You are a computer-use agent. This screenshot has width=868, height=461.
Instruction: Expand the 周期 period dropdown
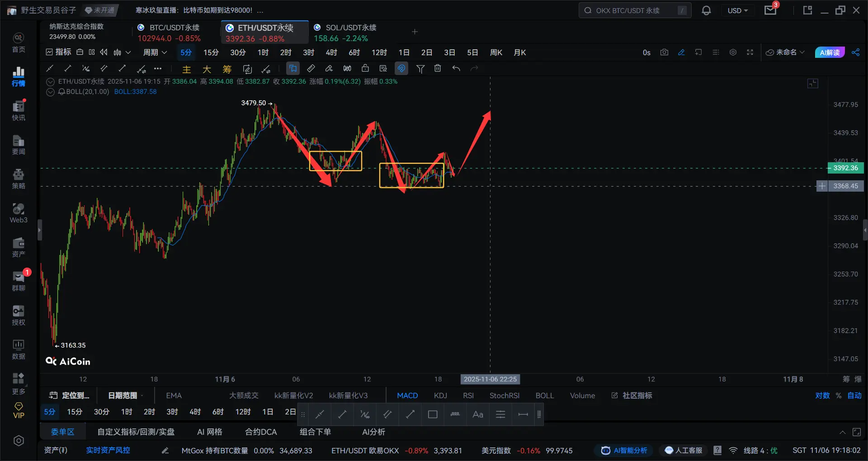pyautogui.click(x=155, y=52)
